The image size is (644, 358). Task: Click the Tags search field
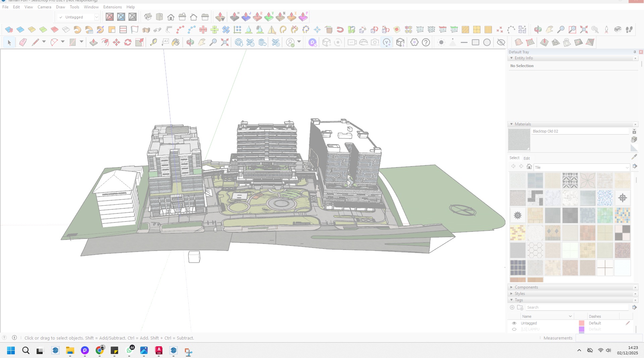(x=577, y=307)
